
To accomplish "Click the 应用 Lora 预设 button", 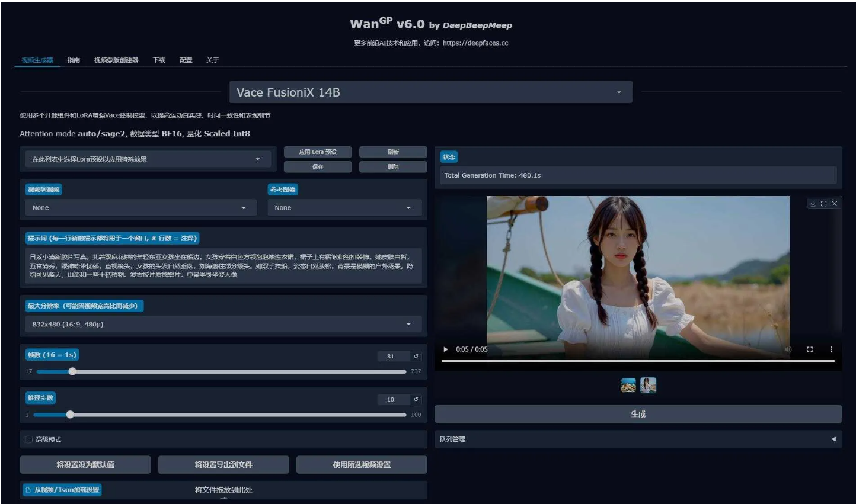I will (x=318, y=152).
